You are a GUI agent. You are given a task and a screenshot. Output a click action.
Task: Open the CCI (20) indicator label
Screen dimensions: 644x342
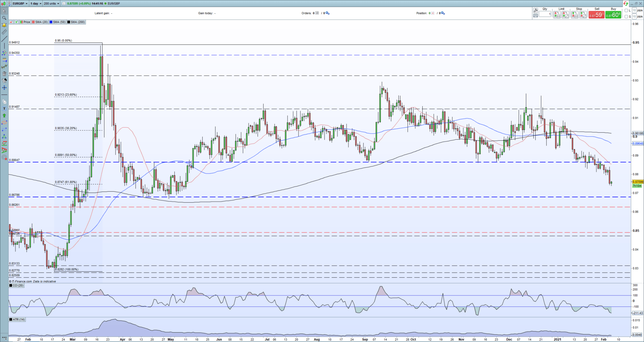[17, 285]
